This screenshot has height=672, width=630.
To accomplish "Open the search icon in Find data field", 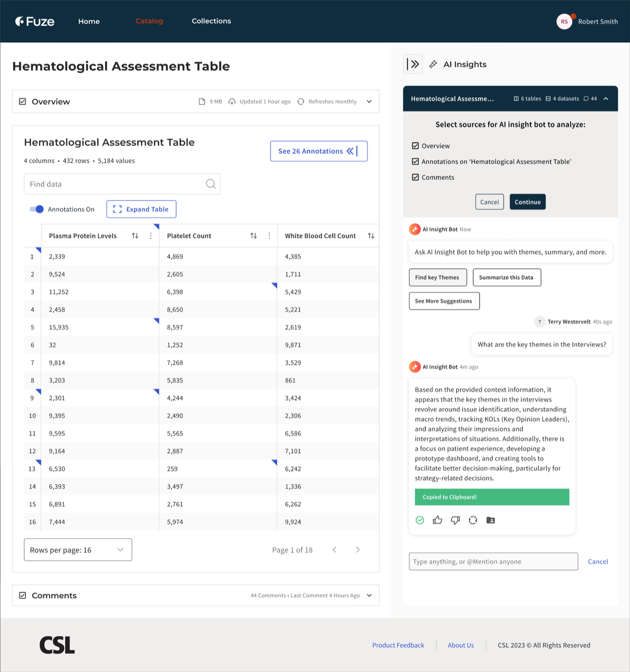I will [x=210, y=184].
